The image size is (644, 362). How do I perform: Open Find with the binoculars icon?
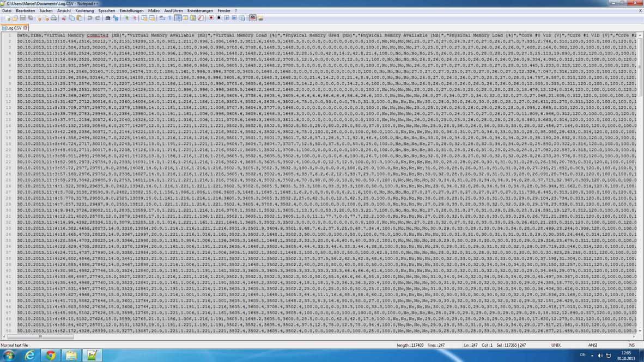tap(108, 18)
